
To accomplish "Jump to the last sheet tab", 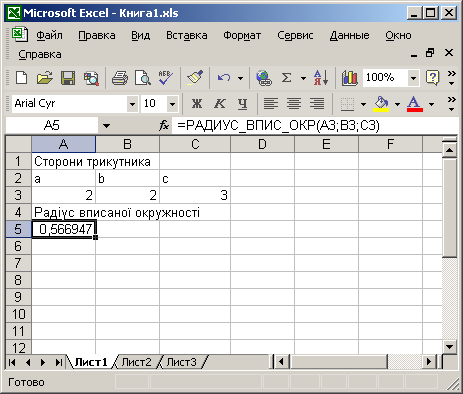I will point(59,362).
